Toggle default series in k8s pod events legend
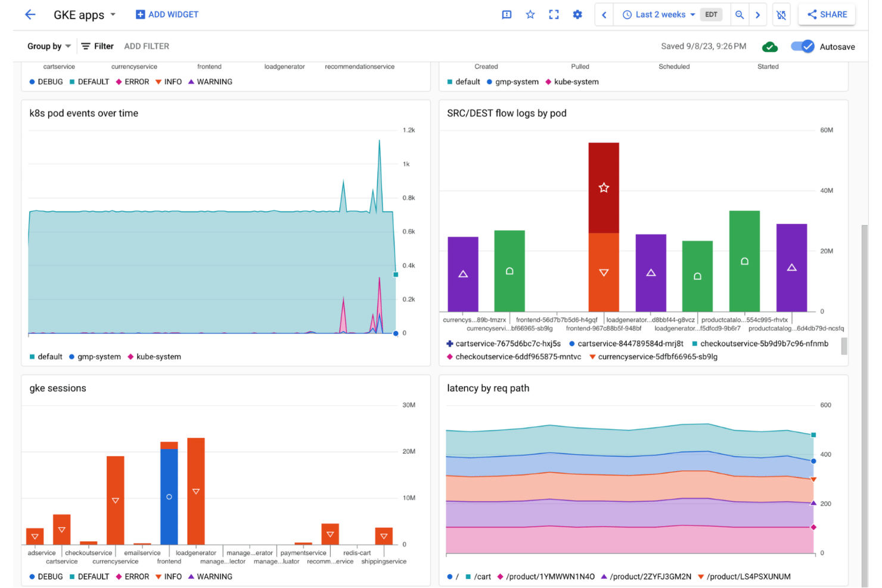882x588 pixels. pyautogui.click(x=46, y=357)
